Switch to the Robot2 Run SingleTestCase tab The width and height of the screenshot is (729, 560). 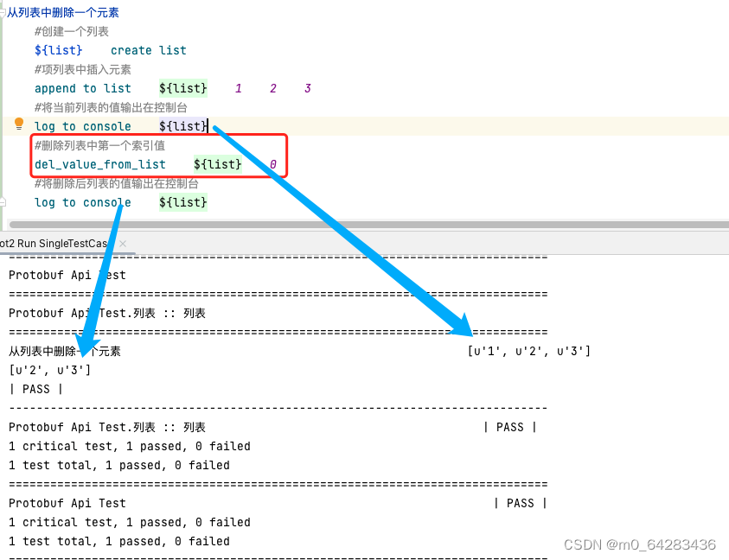(x=52, y=243)
